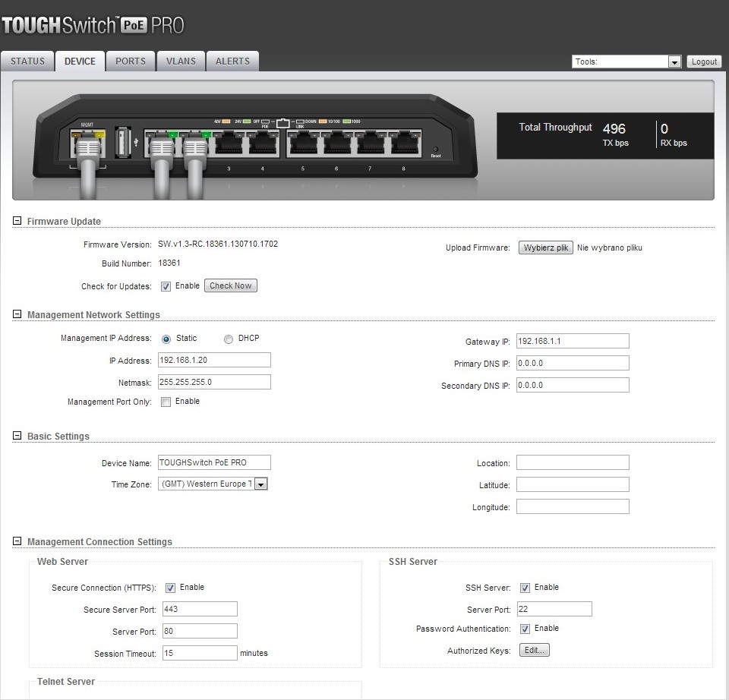This screenshot has width=729, height=700.
Task: Click the Check Now button
Action: coord(231,285)
